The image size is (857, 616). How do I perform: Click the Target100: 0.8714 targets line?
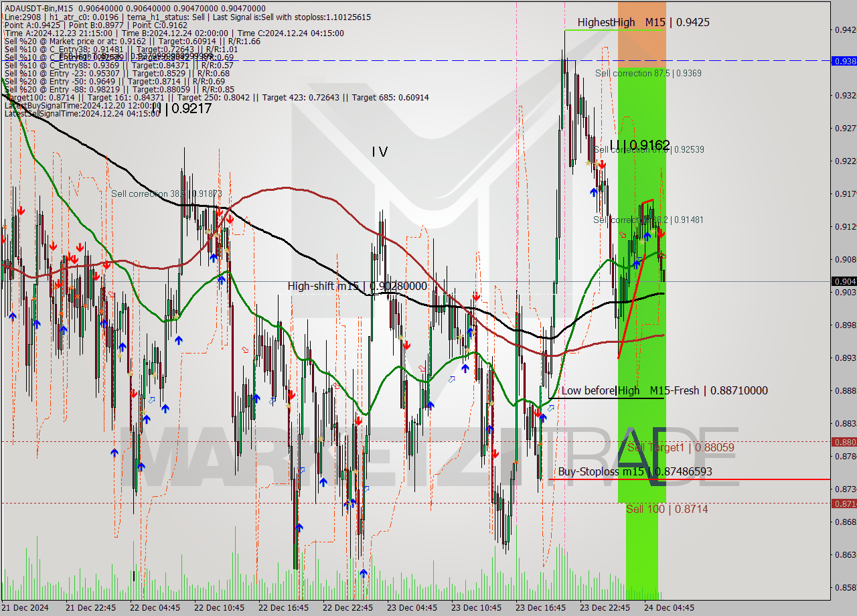point(216,97)
